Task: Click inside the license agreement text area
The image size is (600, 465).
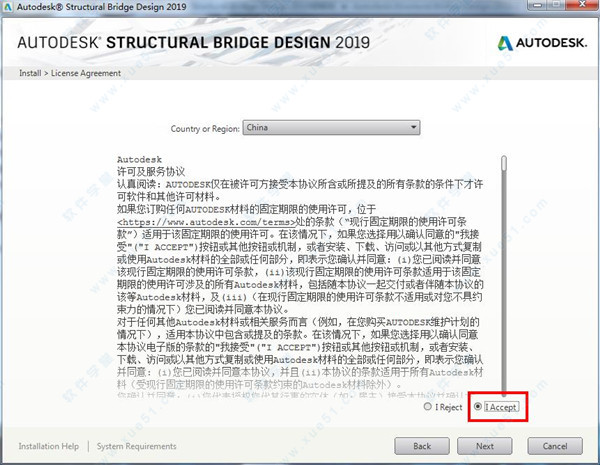Action: point(300,300)
